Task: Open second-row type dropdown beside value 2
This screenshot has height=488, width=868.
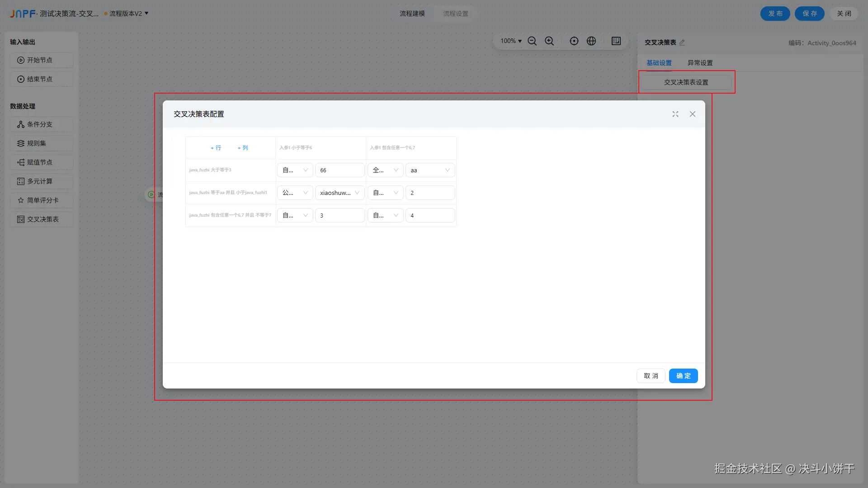Action: [386, 193]
